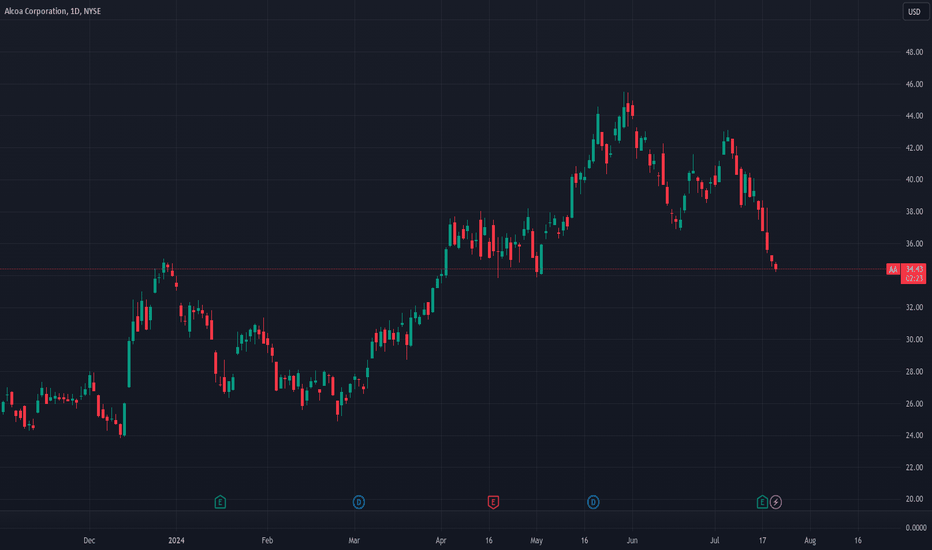
Task: Click the Aug label on time axis
Action: pos(810,540)
